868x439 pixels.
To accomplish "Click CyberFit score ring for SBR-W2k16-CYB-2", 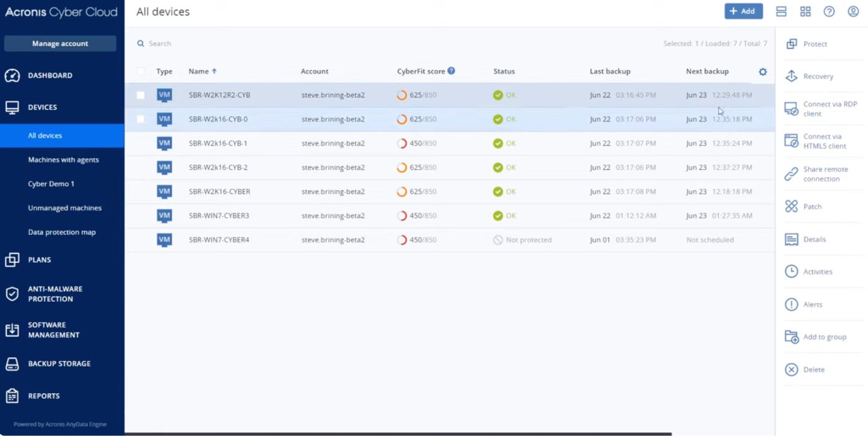I will 402,167.
